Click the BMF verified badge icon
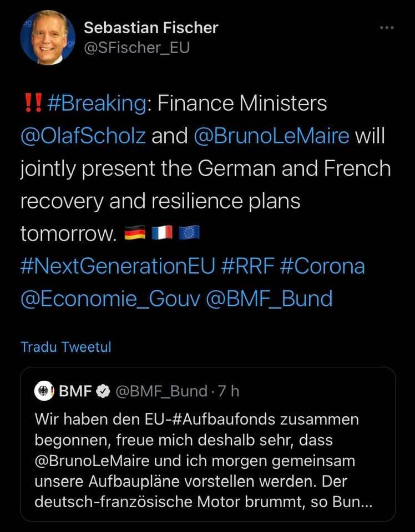 pos(103,391)
